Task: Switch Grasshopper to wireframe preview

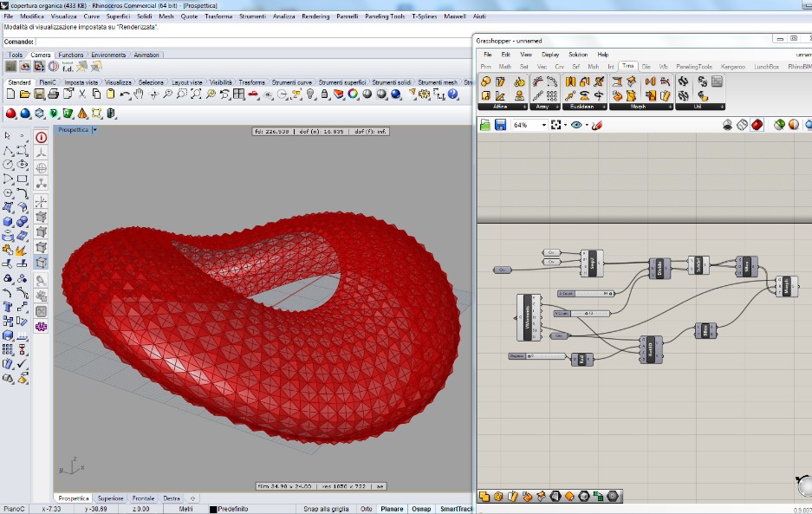Action: [742, 125]
